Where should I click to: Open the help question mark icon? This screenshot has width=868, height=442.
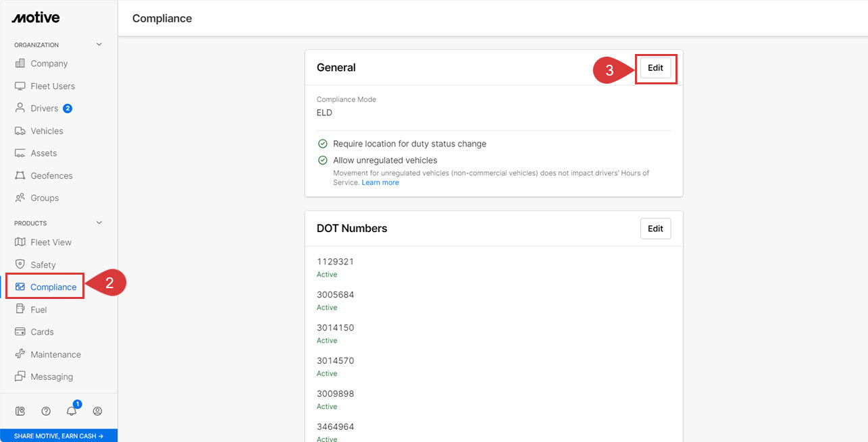(x=46, y=411)
